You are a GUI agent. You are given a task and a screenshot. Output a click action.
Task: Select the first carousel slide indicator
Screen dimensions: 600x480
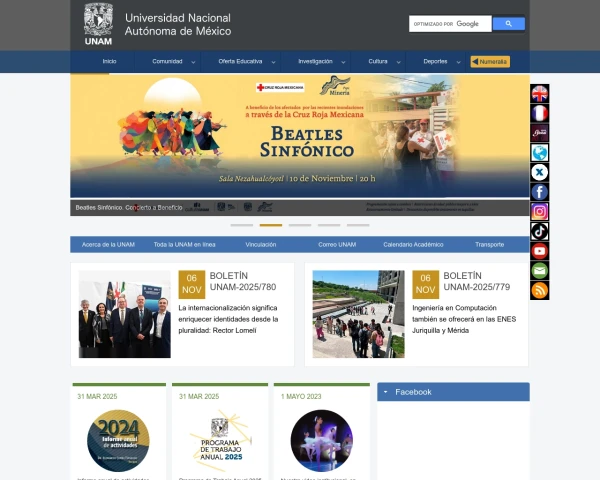pyautogui.click(x=242, y=225)
